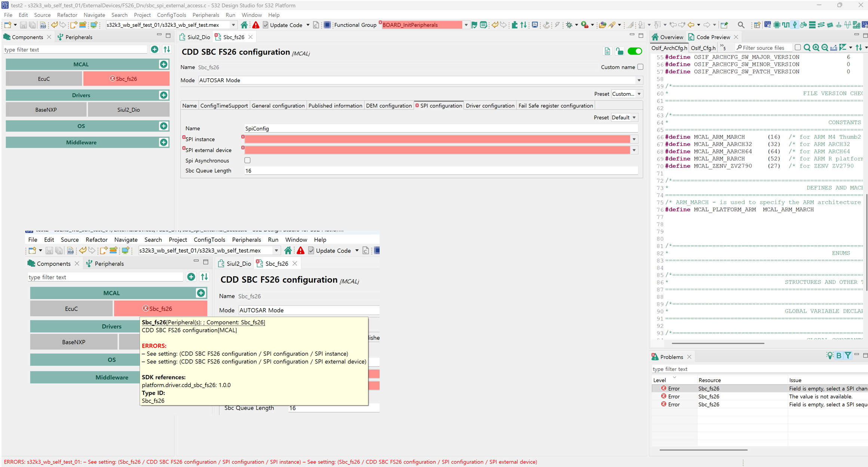Click the B filter icon in the Problems view

point(839,356)
